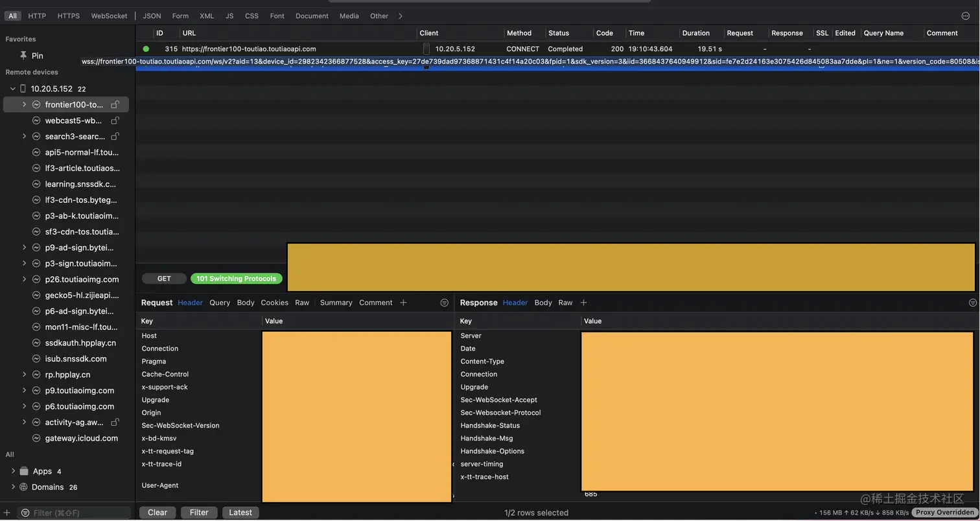Viewport: 980px width, 521px height.
Task: Show more filter types with the chevron after Other
Action: 400,16
